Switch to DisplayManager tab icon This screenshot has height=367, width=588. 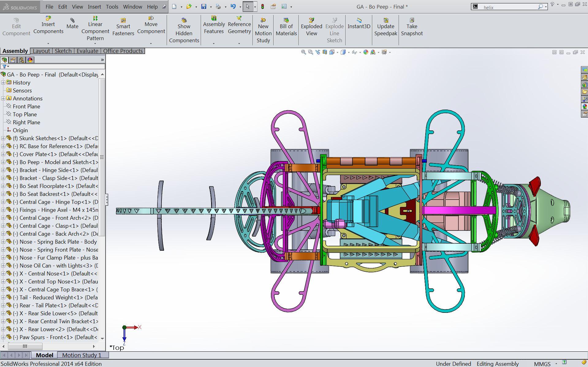tap(30, 60)
